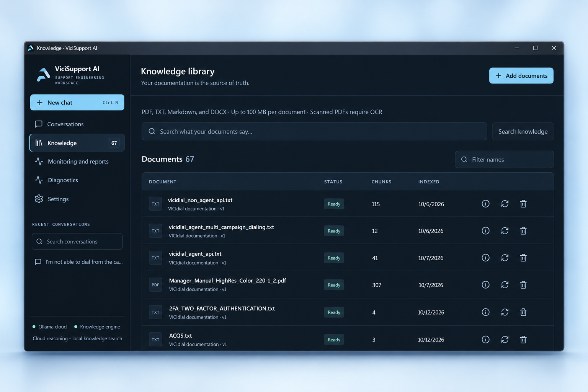Click the 67 badge on Knowledge item

[114, 143]
